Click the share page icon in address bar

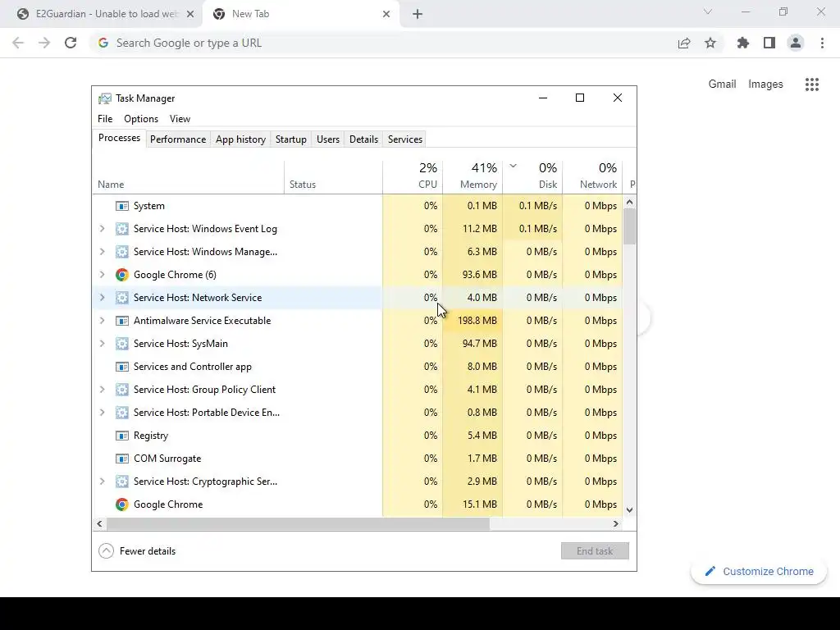click(x=684, y=43)
